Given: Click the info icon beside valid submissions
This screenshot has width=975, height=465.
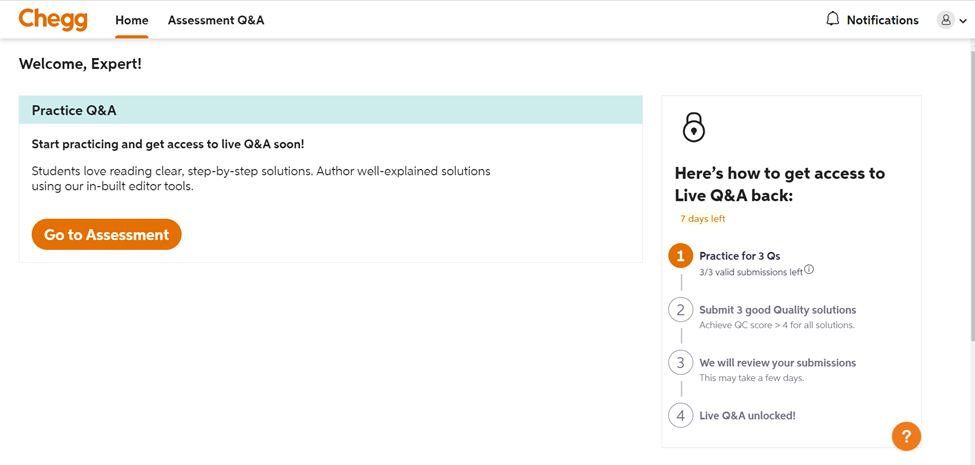Looking at the screenshot, I should pos(809,270).
